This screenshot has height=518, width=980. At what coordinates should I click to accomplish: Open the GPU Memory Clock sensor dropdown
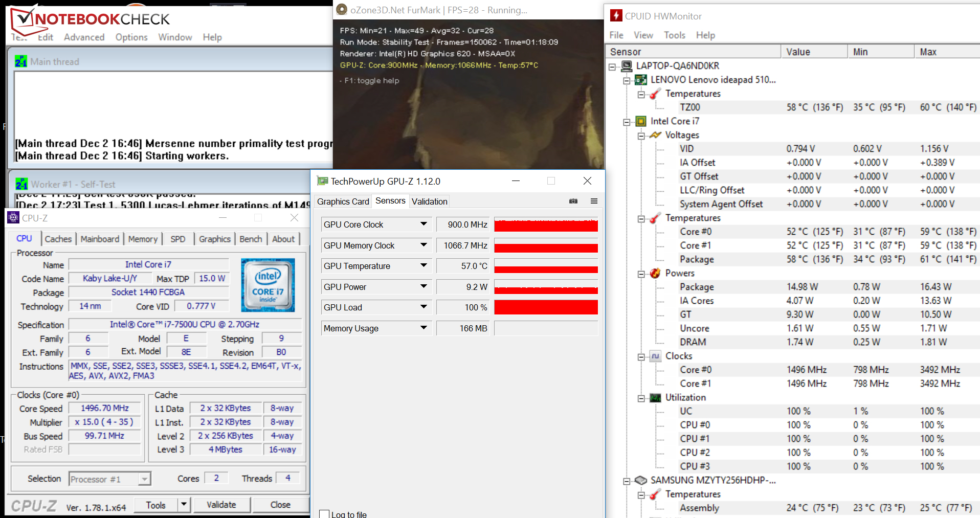click(x=424, y=245)
